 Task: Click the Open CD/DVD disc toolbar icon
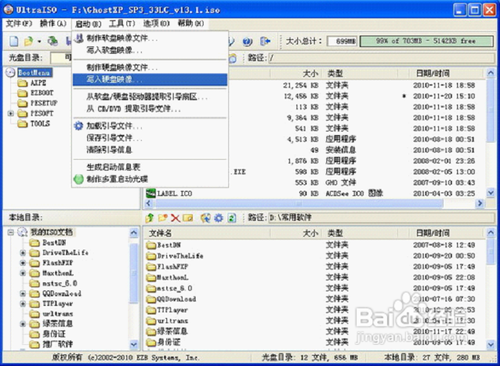coord(52,41)
